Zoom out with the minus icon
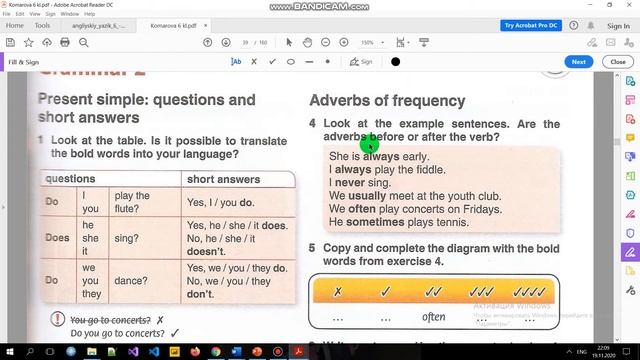Viewport: 640px width, 360px height. pyautogui.click(x=325, y=42)
